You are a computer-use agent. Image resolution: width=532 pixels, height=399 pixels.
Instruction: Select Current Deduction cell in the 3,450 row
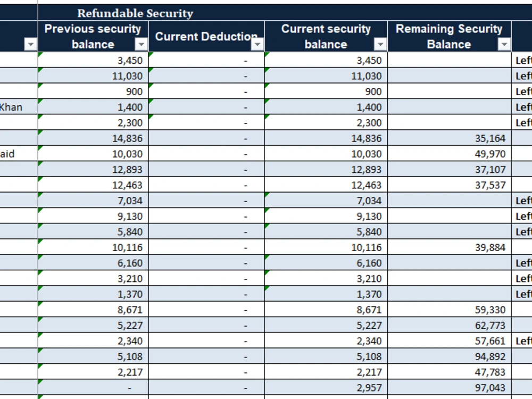coord(206,60)
